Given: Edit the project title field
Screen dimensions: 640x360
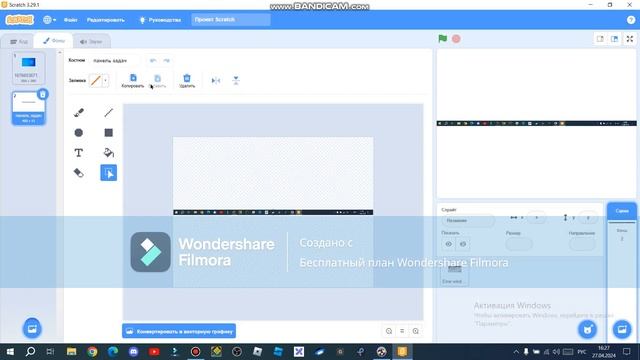Looking at the screenshot, I should [x=231, y=20].
